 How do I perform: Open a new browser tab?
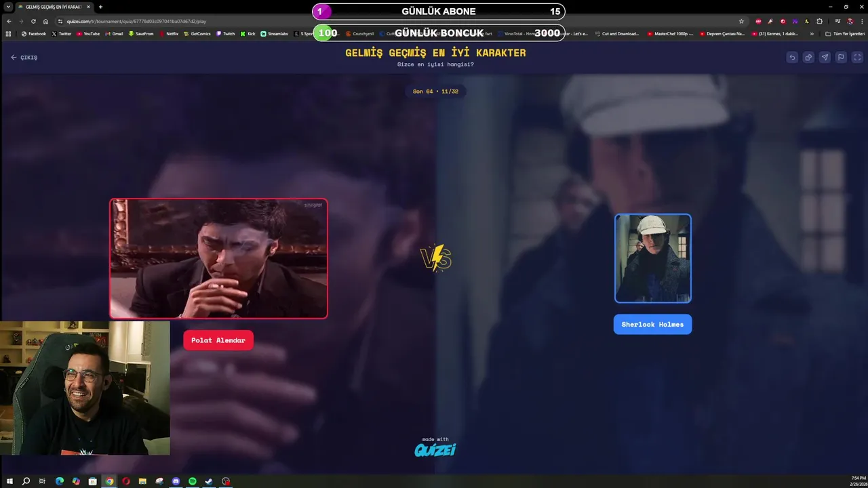100,7
